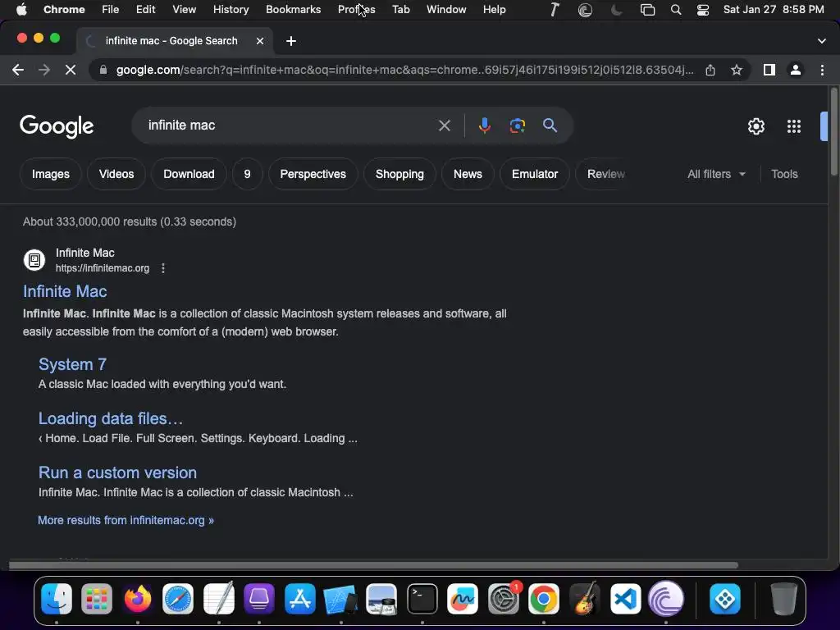Screen dimensions: 840x630
Task: Click the Chrome forward arrow button
Action: pyautogui.click(x=44, y=70)
